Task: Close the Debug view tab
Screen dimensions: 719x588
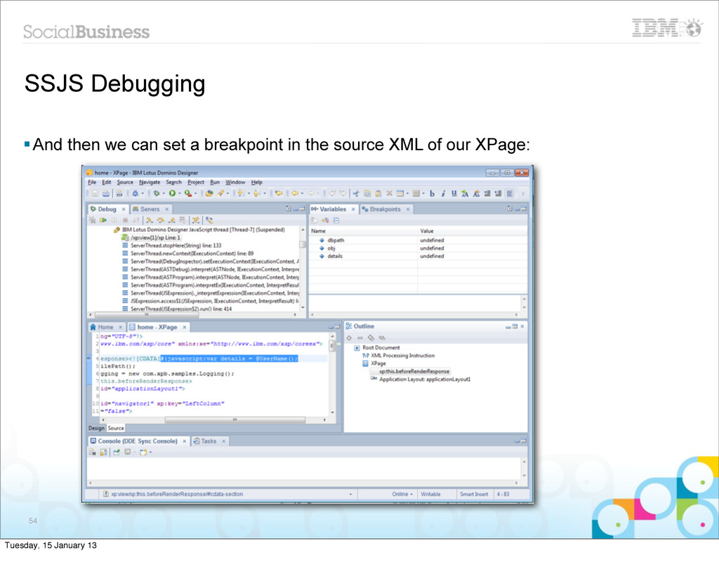Action: 124,209
